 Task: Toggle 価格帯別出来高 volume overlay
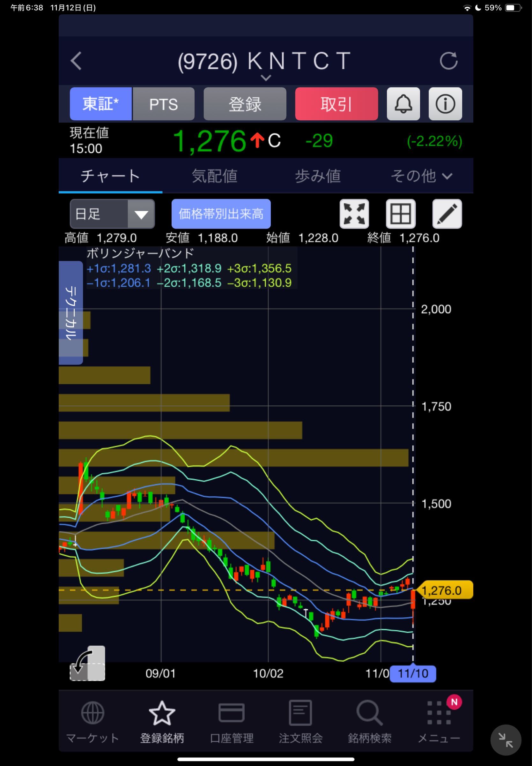(x=221, y=214)
